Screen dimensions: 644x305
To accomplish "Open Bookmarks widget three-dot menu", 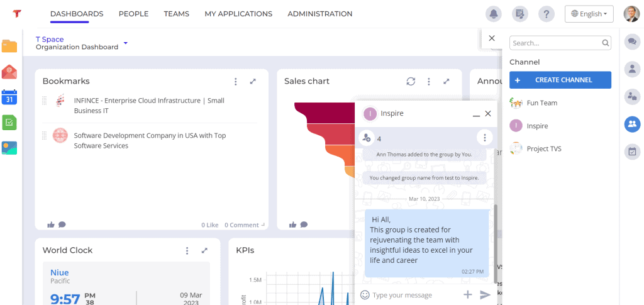I will [235, 81].
